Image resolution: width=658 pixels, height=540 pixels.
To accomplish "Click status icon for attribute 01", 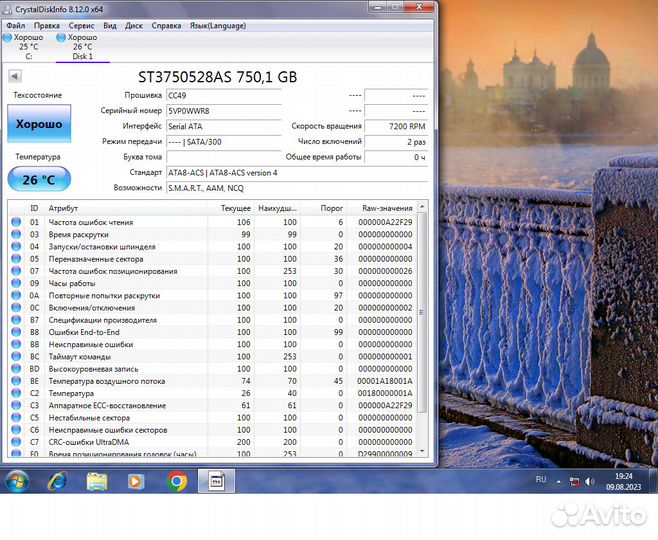I will click(16, 222).
